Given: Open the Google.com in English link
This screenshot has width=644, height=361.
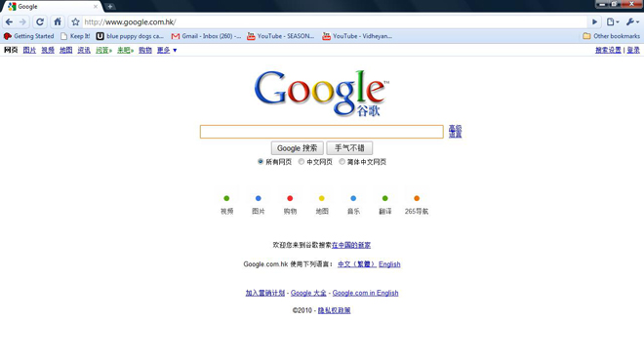Looking at the screenshot, I should pos(365,293).
